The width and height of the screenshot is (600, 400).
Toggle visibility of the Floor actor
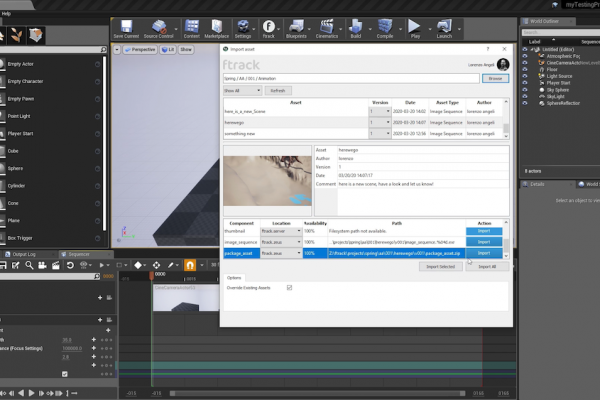[525, 69]
